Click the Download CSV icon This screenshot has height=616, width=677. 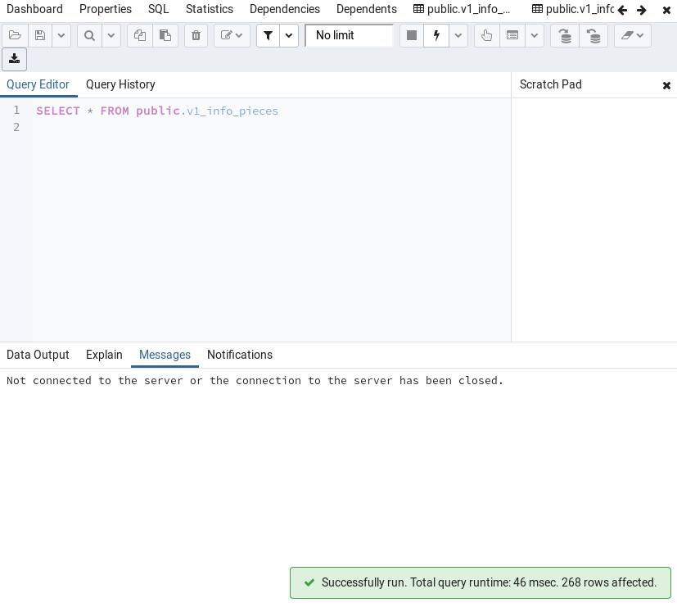(x=14, y=59)
